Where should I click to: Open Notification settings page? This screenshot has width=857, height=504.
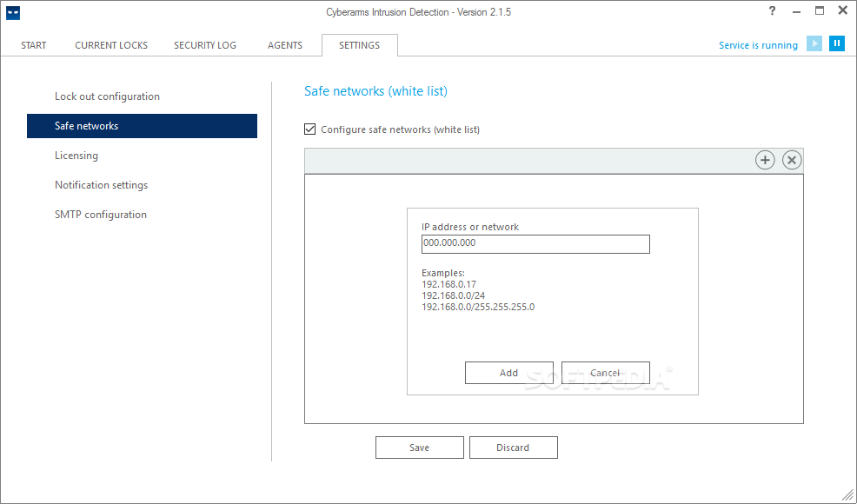[x=101, y=185]
